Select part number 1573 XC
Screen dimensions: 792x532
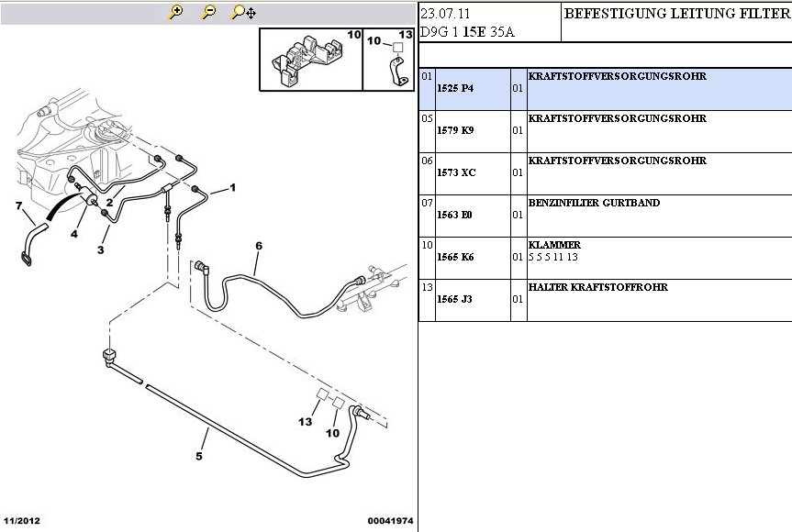click(x=456, y=172)
